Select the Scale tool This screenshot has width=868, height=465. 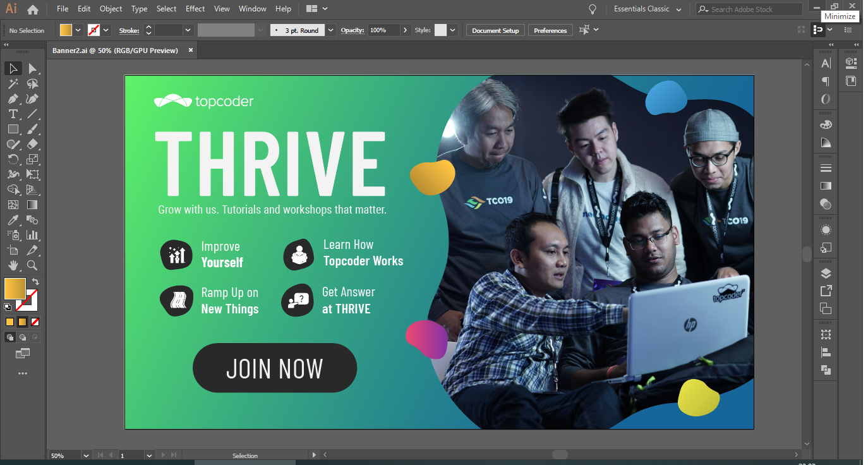pyautogui.click(x=32, y=159)
